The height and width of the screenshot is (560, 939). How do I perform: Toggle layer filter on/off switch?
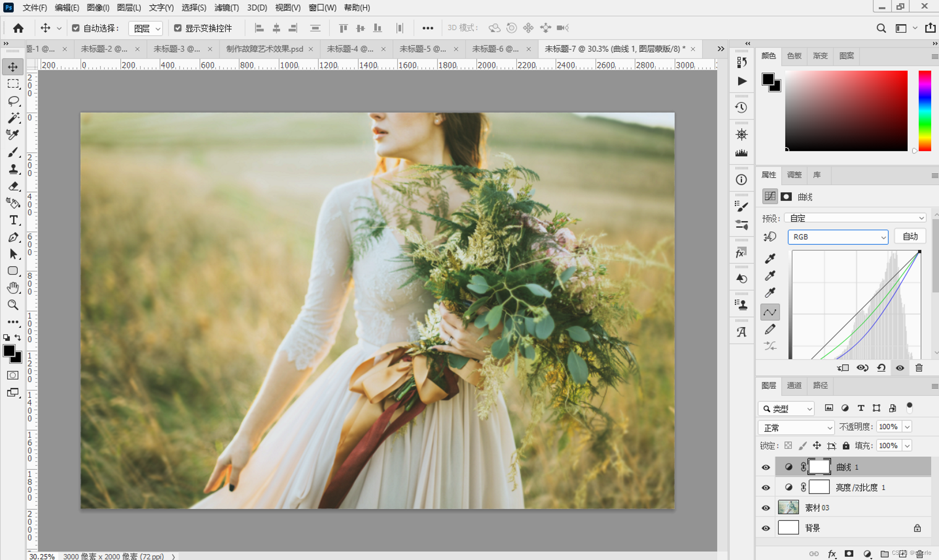[910, 407]
